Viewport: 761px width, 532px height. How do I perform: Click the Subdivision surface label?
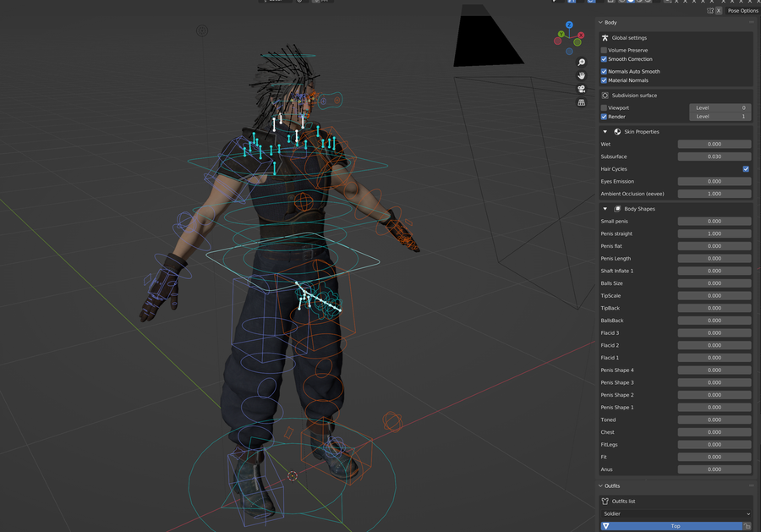click(634, 96)
